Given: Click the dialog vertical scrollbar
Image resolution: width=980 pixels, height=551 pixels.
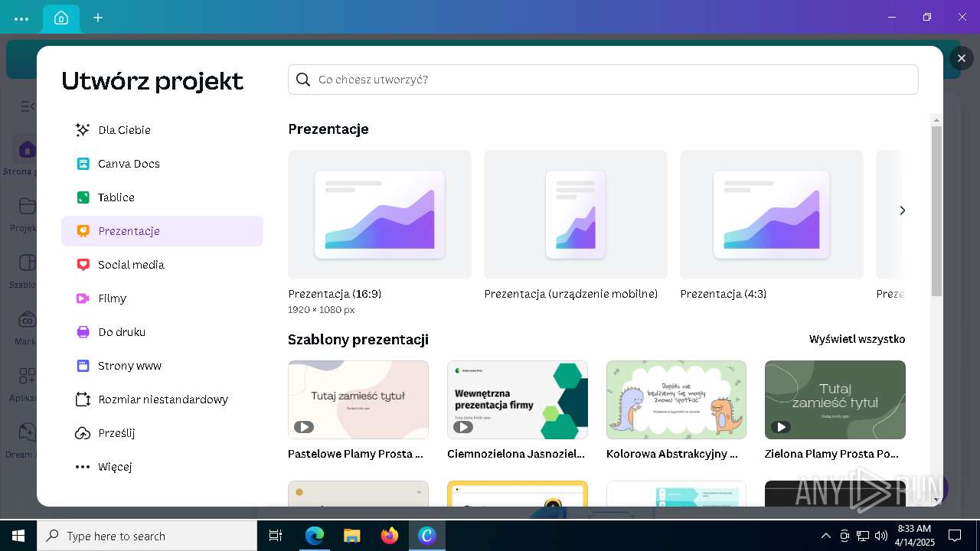Looking at the screenshot, I should (x=936, y=210).
